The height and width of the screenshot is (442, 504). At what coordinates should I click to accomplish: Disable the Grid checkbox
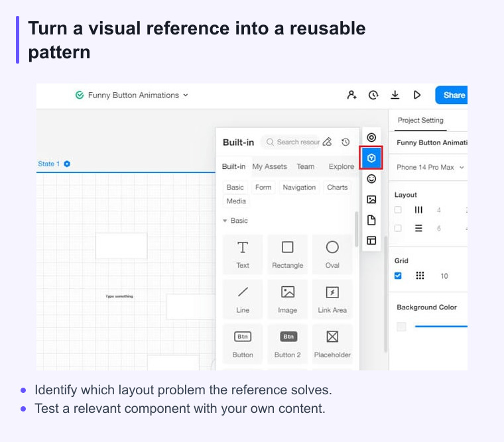(x=398, y=276)
